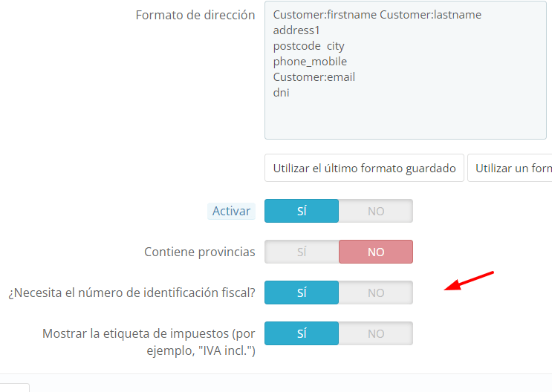Click empty area of the address format box
Screen dimensions: 552x392
click(x=405, y=118)
